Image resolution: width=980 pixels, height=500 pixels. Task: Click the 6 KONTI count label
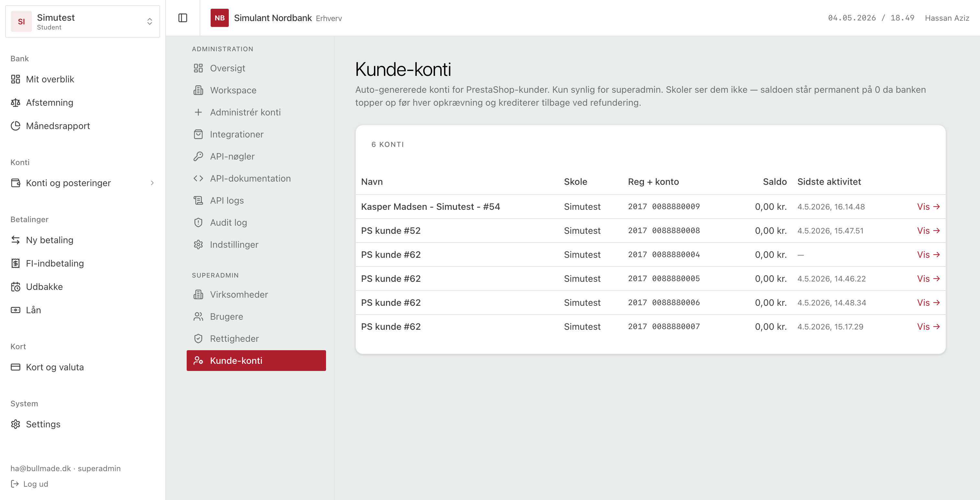click(387, 144)
